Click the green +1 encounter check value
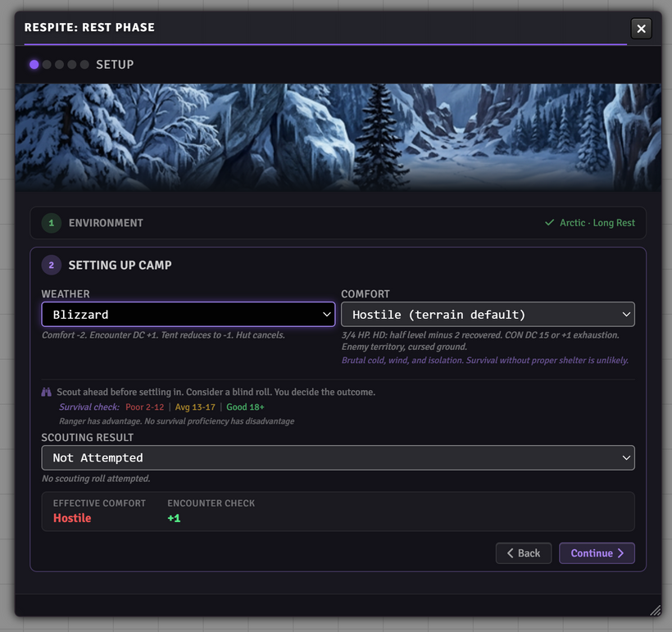The image size is (672, 632). point(174,519)
